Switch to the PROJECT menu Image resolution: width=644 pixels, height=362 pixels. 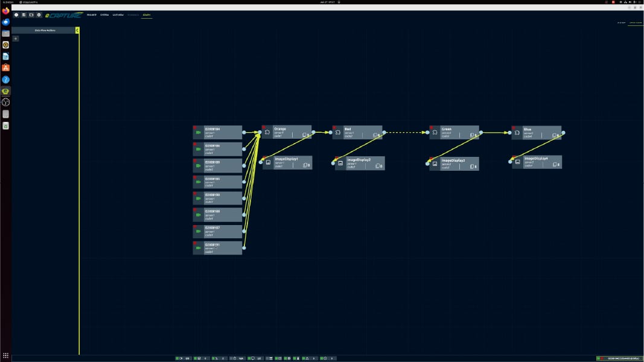(x=92, y=14)
